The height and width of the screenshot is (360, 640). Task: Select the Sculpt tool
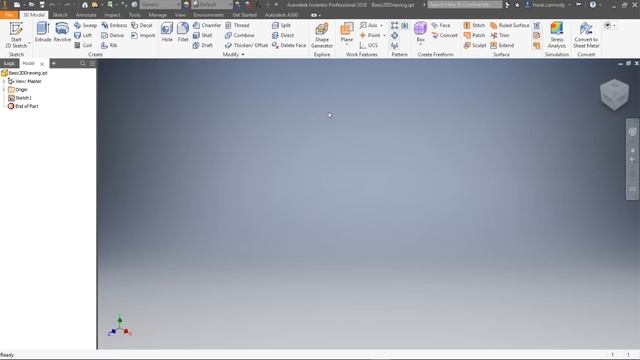[x=475, y=45]
